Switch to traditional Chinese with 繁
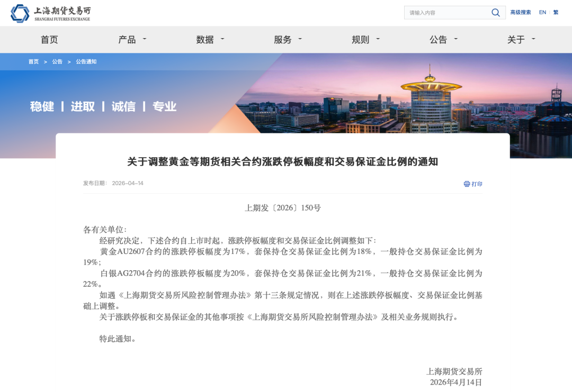 555,12
